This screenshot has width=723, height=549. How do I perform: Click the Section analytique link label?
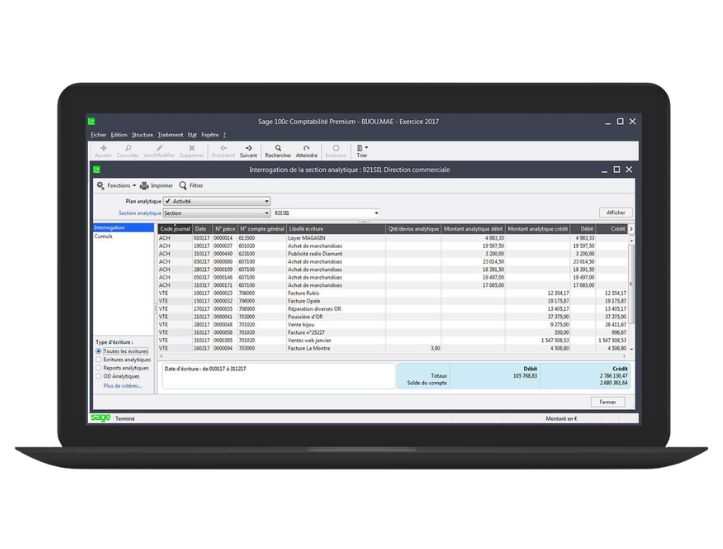[x=140, y=213]
